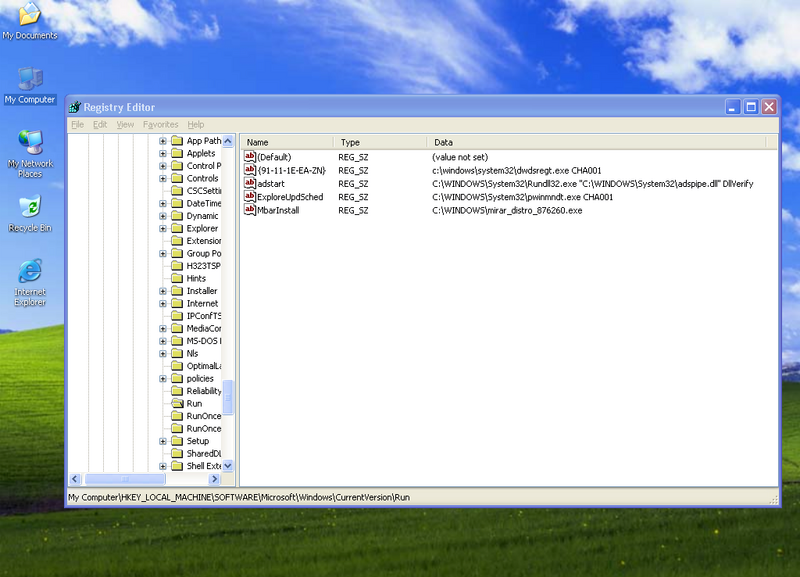Viewport: 800px width, 577px height.
Task: Click tree scroll up arrow
Action: coord(228,141)
